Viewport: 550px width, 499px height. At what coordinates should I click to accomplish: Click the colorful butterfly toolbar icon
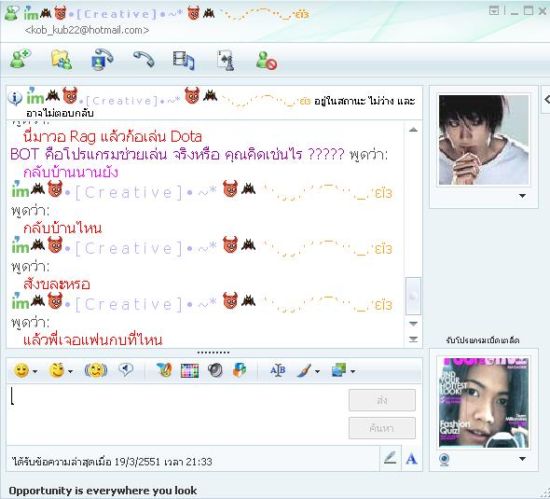[x=164, y=370]
